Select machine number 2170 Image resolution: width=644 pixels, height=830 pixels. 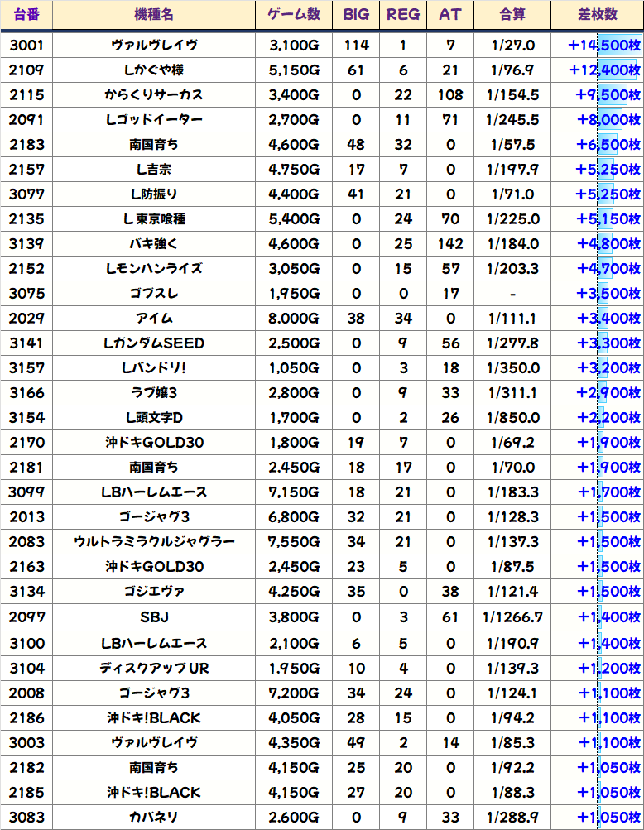click(x=26, y=443)
